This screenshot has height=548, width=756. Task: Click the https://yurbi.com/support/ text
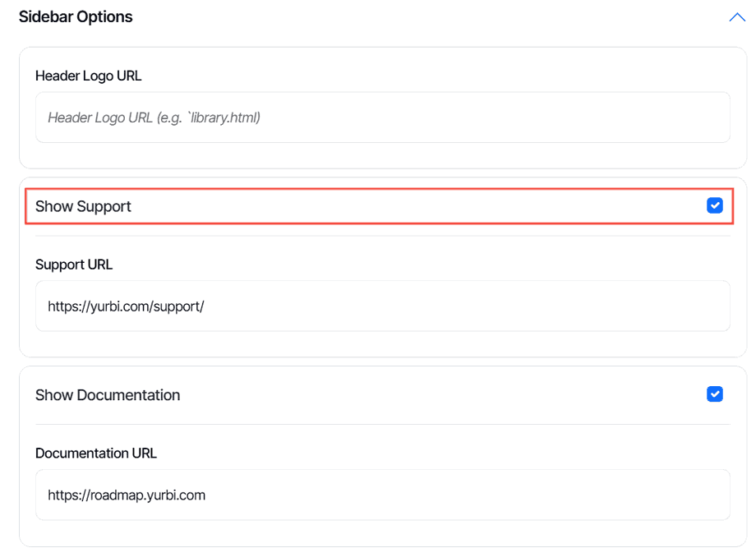click(126, 306)
